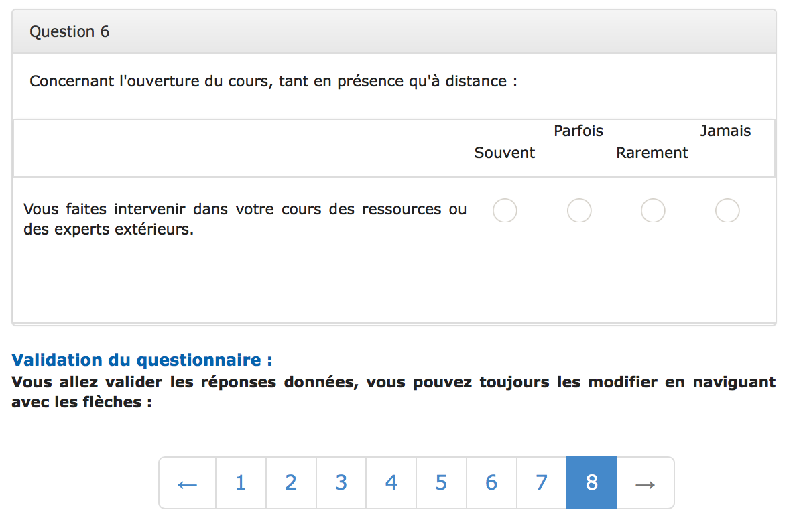Click the Parfois column header
This screenshot has height=532, width=799.
[x=578, y=131]
